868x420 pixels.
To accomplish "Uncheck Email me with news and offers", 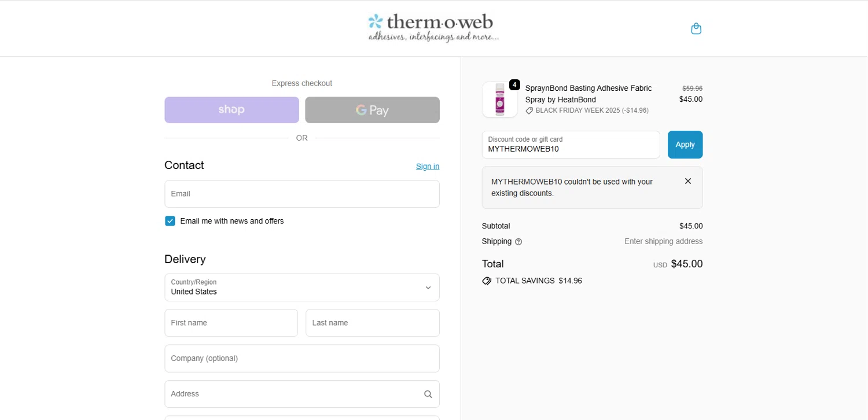I will tap(170, 221).
